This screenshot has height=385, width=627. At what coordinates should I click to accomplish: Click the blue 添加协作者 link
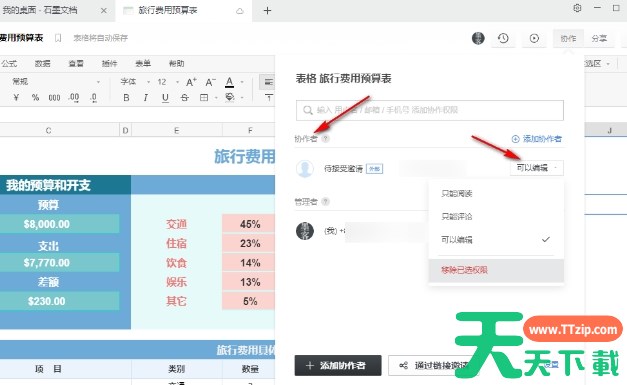point(537,139)
